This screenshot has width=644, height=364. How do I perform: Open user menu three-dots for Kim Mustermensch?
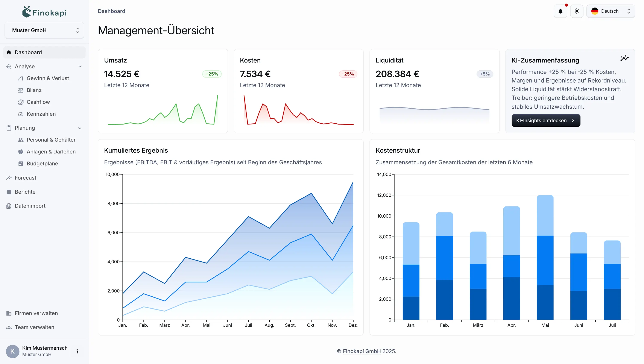77,351
